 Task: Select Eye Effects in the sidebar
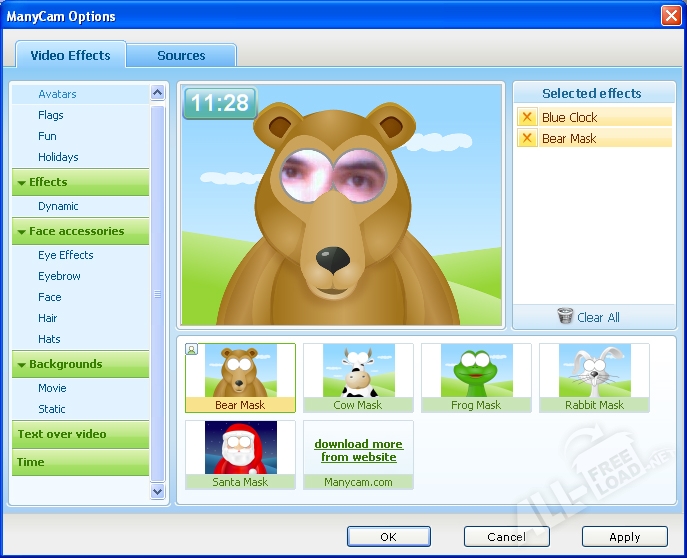tap(66, 255)
